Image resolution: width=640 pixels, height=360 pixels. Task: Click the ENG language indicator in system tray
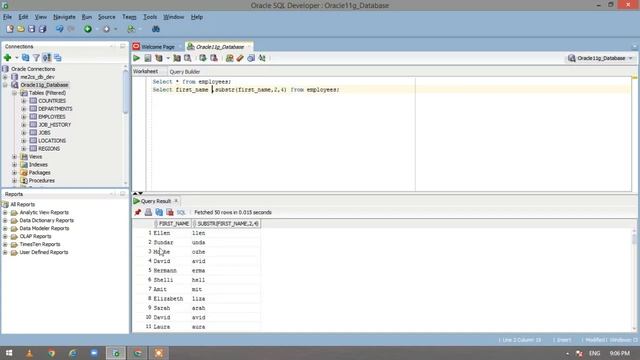coord(595,353)
